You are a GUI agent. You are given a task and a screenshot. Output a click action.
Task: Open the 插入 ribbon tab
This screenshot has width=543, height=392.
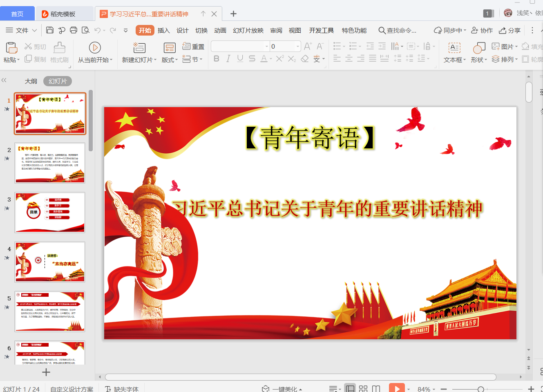pos(163,30)
